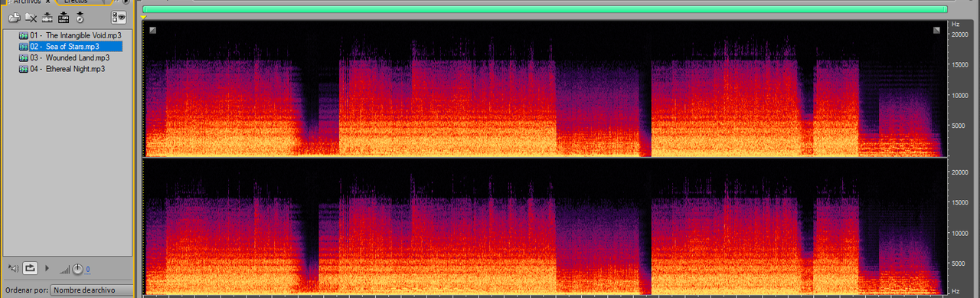980x298 pixels.
Task: Click the green navigation zoom bar
Action: point(544,9)
